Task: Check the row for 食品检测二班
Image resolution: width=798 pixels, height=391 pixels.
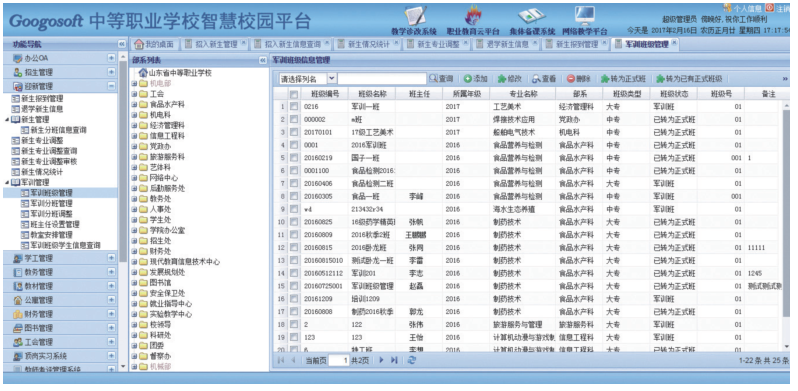Action: [294, 183]
